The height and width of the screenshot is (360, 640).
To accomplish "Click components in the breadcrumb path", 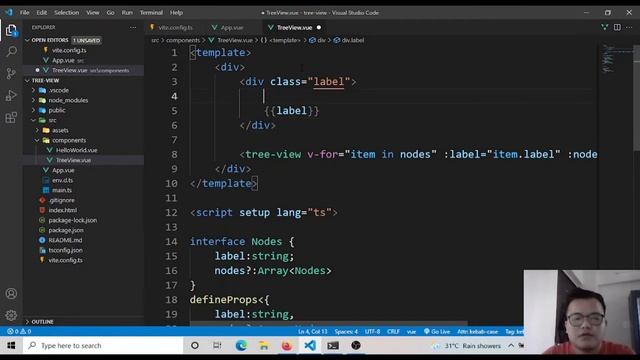I will pos(183,40).
